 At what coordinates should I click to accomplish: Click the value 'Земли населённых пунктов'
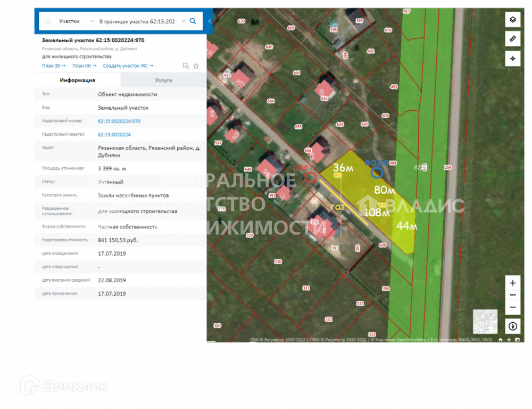[134, 195]
